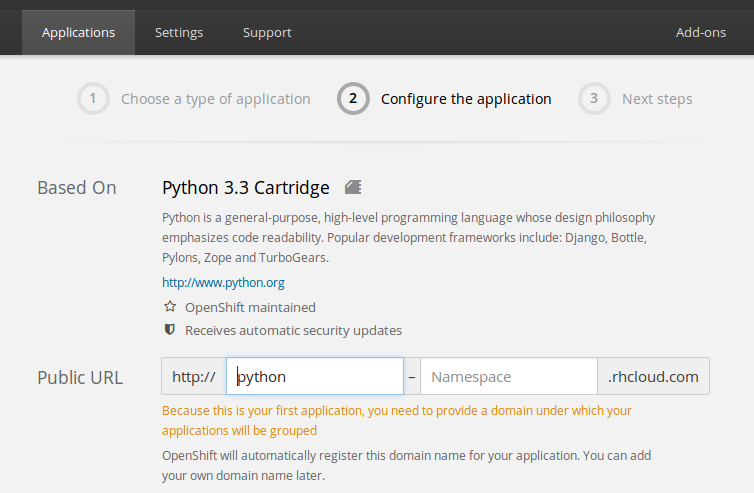This screenshot has width=754, height=493.
Task: Open the Settings tab
Action: coord(179,32)
